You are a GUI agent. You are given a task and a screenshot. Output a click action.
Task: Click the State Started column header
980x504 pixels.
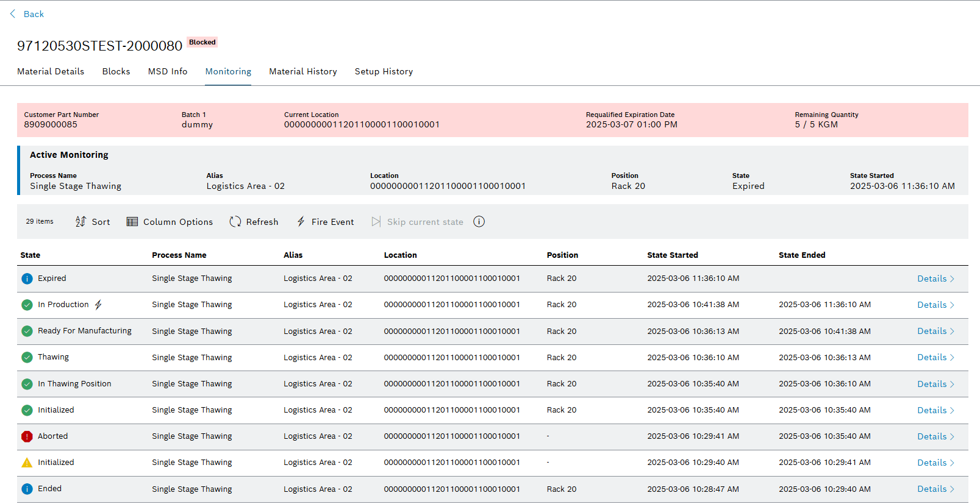(x=673, y=255)
